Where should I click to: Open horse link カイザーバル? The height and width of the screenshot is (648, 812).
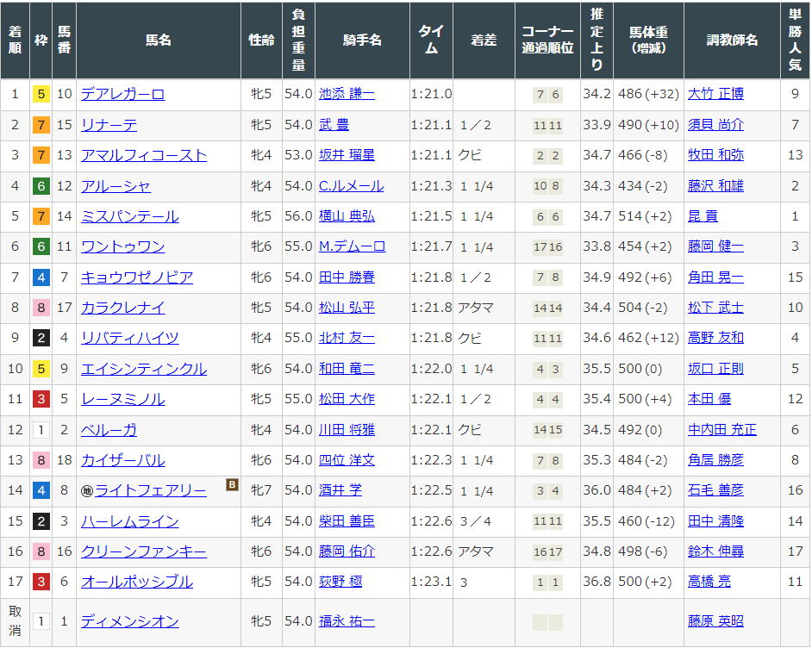(x=122, y=460)
